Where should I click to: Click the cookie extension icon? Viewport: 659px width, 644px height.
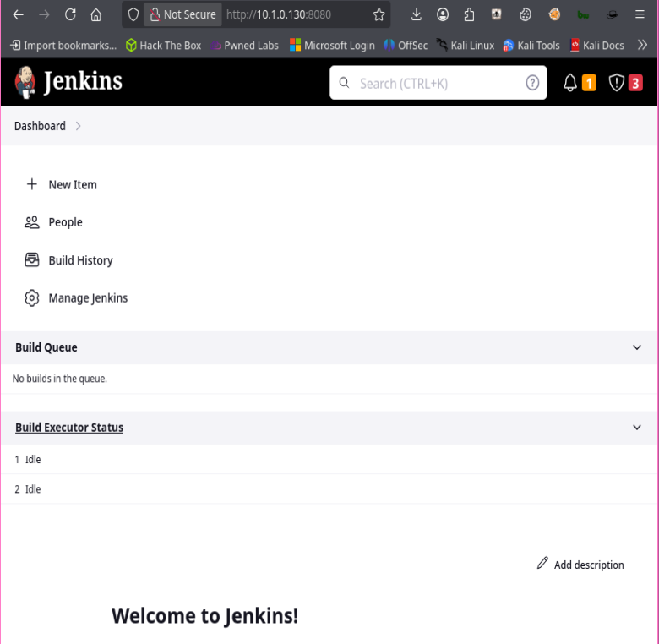[x=525, y=14]
